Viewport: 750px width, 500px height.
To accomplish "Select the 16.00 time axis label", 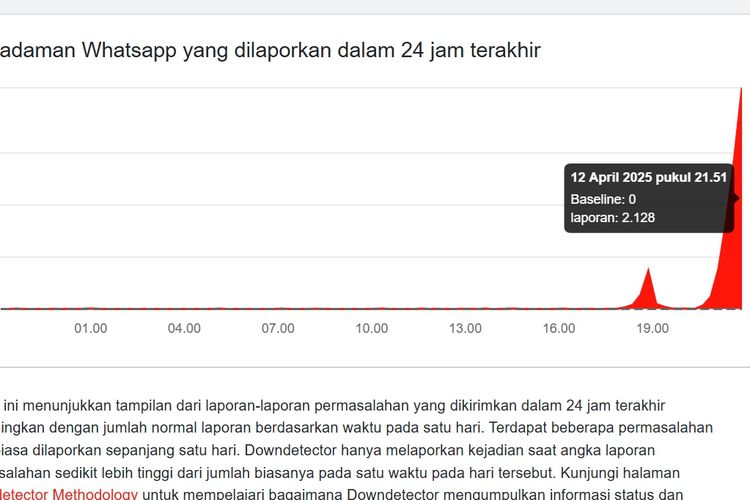I will click(558, 328).
